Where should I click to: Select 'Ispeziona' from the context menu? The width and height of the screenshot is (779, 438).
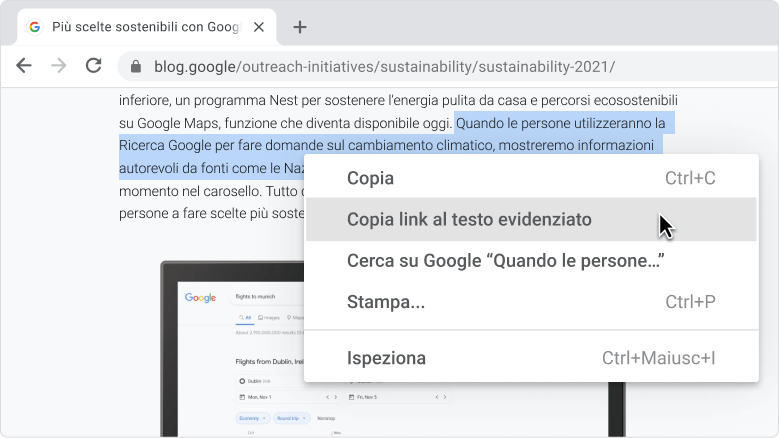[x=386, y=358]
